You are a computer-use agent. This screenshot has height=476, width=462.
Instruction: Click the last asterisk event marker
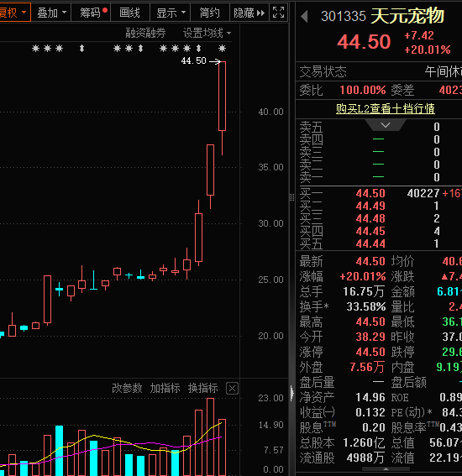[x=223, y=48]
